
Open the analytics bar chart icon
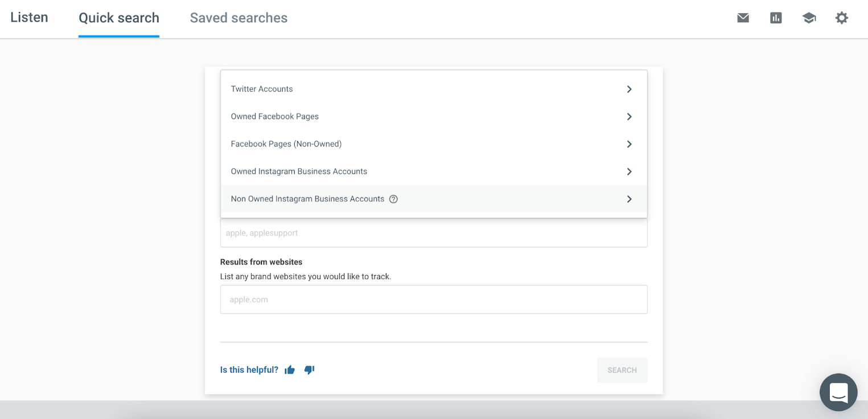[x=776, y=18]
